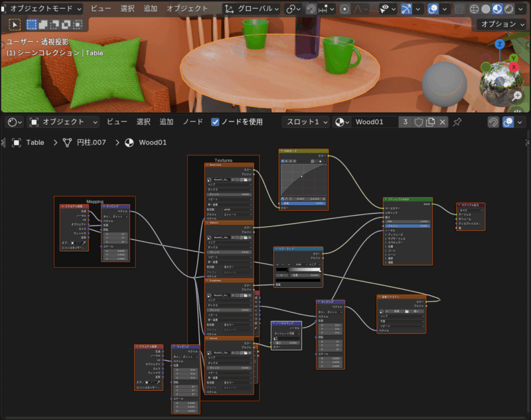
Task: Click 円柱.007 in the breadcrumb path
Action: click(91, 143)
